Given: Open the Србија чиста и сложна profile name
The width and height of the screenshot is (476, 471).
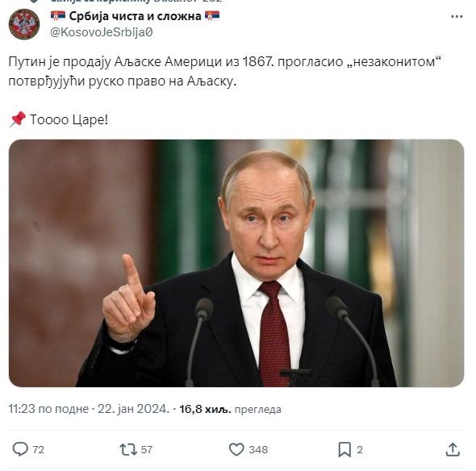Looking at the screenshot, I should (135, 16).
